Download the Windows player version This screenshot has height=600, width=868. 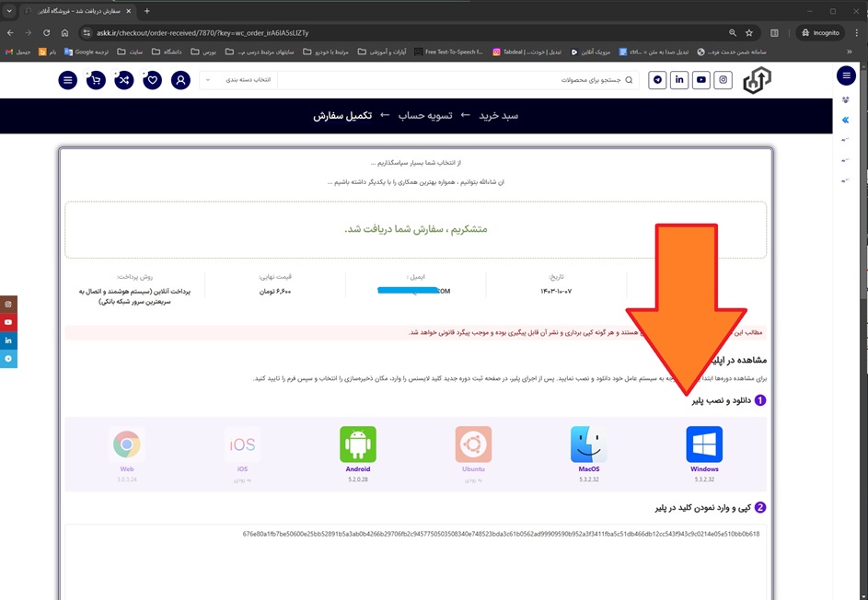(x=704, y=445)
